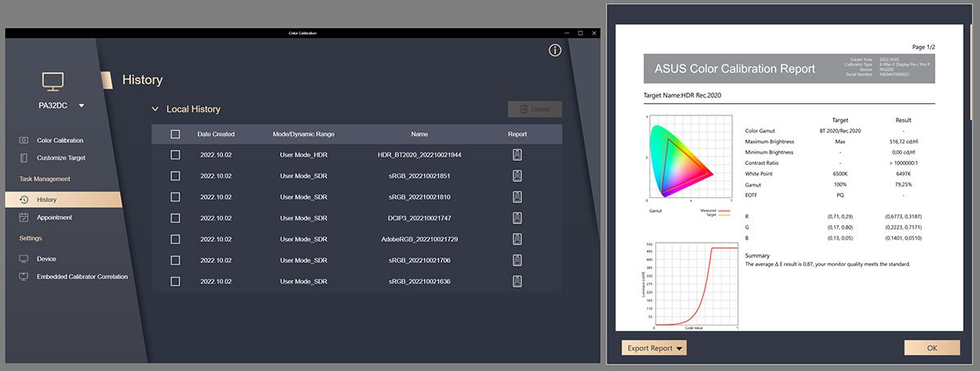Collapse the Local History section

click(x=155, y=109)
